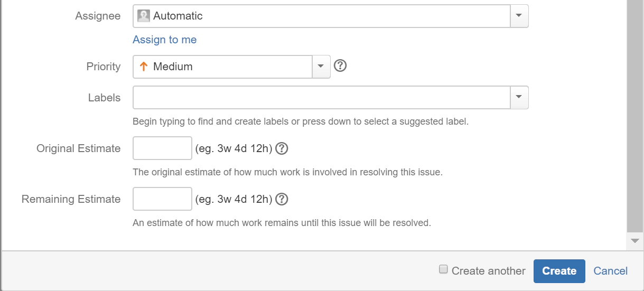Click the Original Estimate input box
Viewport: 644px width, 291px height.
(x=162, y=148)
